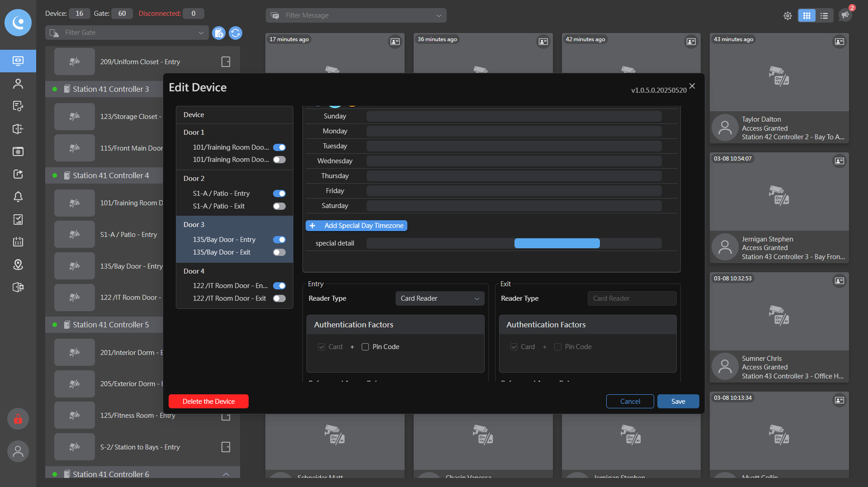
Task: Switch to grid view layout
Action: click(x=807, y=16)
